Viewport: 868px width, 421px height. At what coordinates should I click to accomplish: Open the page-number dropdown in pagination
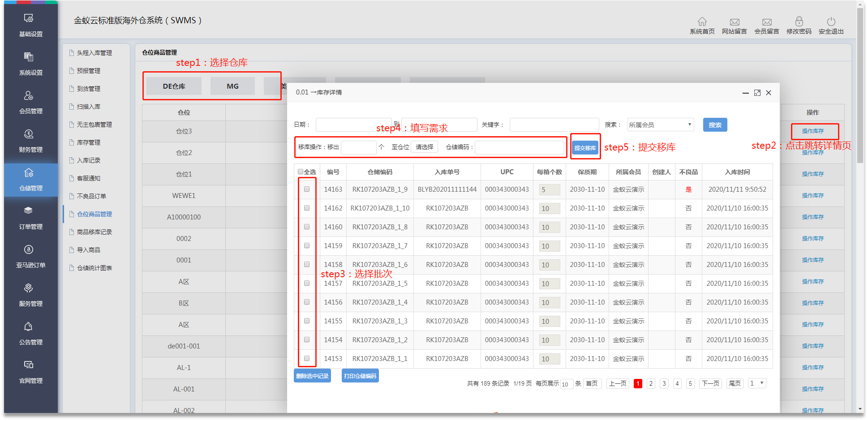[x=756, y=383]
